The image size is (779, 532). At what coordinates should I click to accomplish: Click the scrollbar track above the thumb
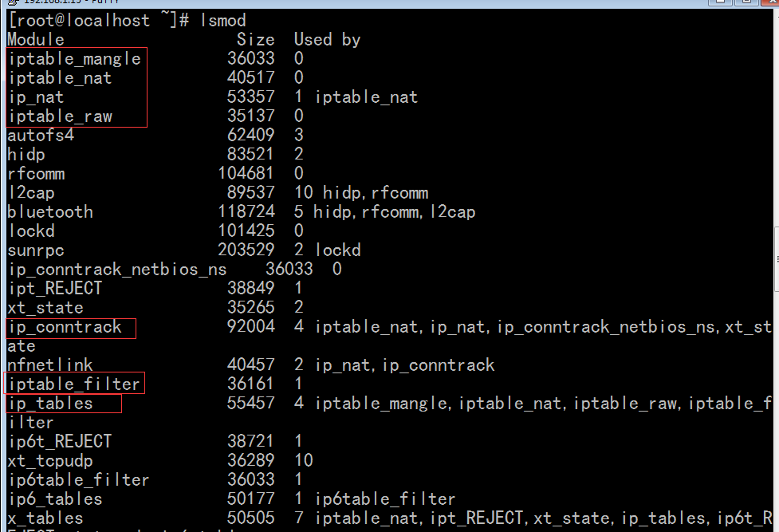pyautogui.click(x=777, y=124)
